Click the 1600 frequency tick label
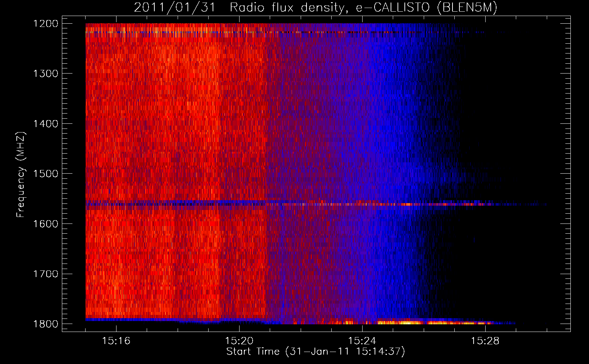Image resolution: width=589 pixels, height=364 pixels. coord(46,224)
